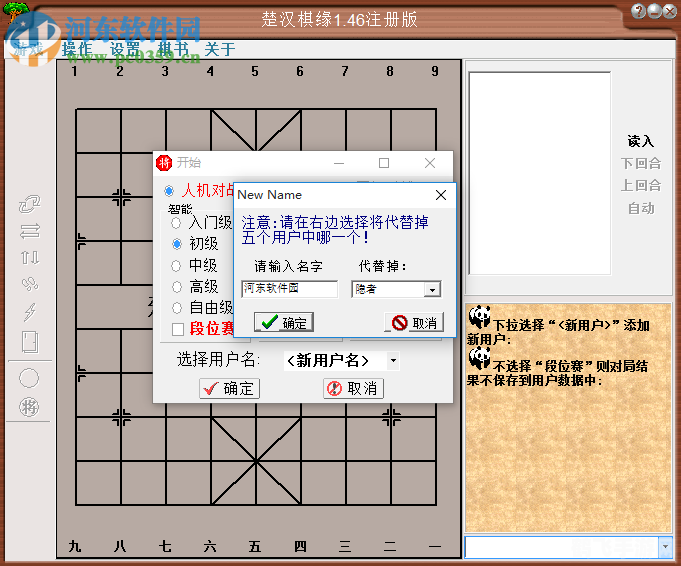Viewport: 681px width, 566px height.
Task: Select the 入门级 difficulty radio button
Action: click(x=176, y=223)
